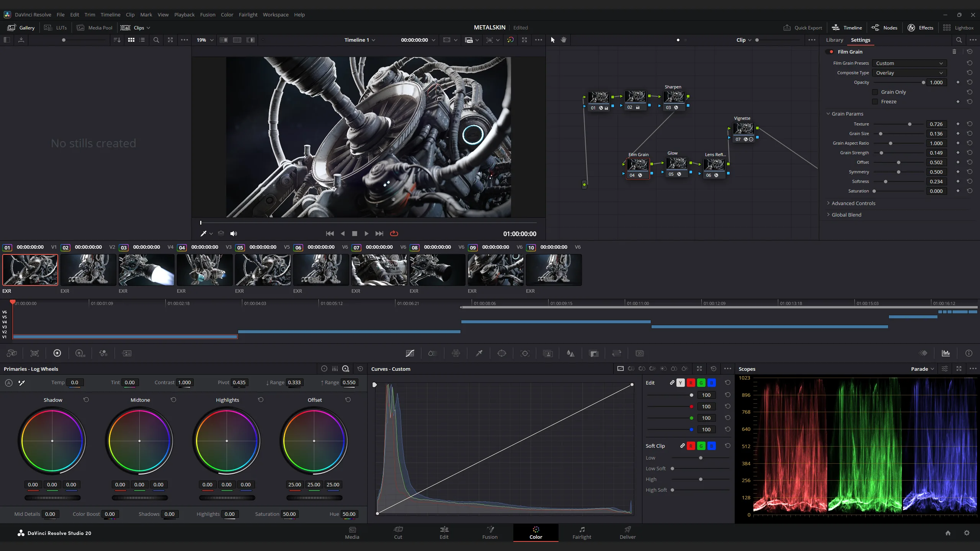Expand the Advanced Controls section
This screenshot has height=551, width=980.
click(853, 203)
